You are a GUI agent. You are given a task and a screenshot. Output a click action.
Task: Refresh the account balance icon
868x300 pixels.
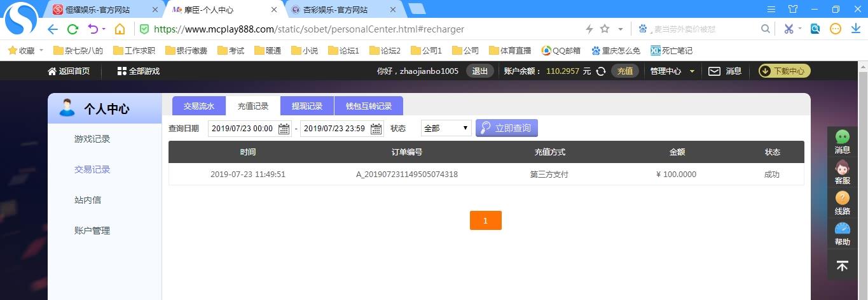(x=601, y=71)
